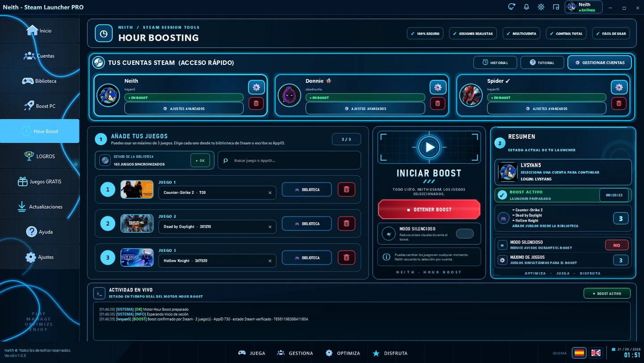The height and width of the screenshot is (363, 644).
Task: Click the compact window mode icon
Action: [556, 7]
